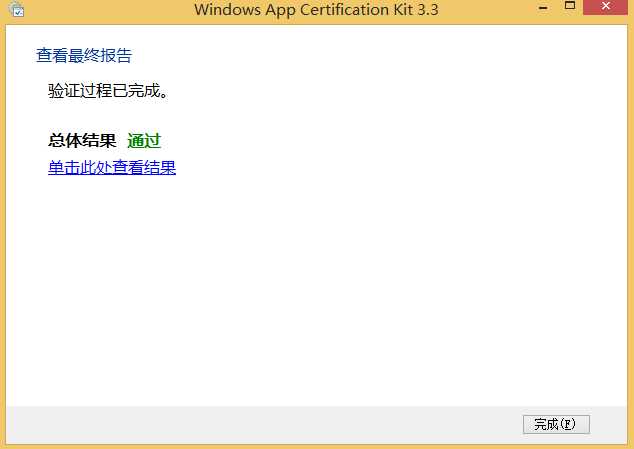Minimize the Certification Kit window
The image size is (634, 449).
(x=543, y=8)
